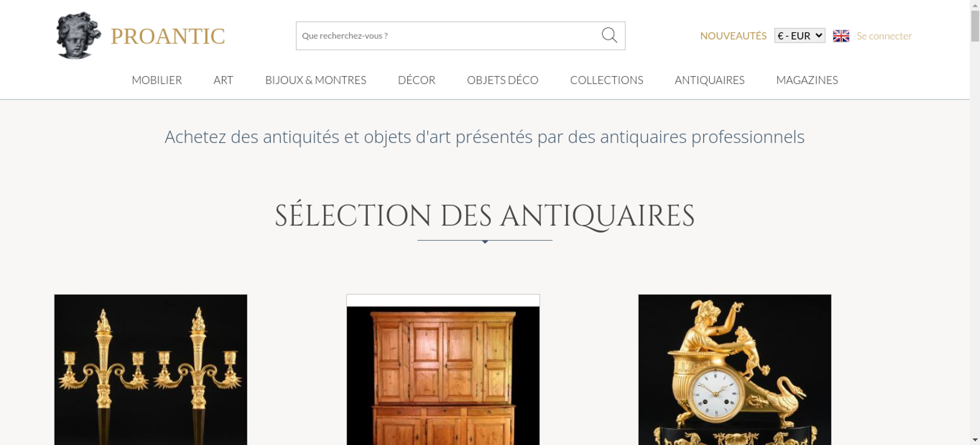Open the wooden cabinet thumbnail
This screenshot has height=445, width=980.
click(443, 370)
